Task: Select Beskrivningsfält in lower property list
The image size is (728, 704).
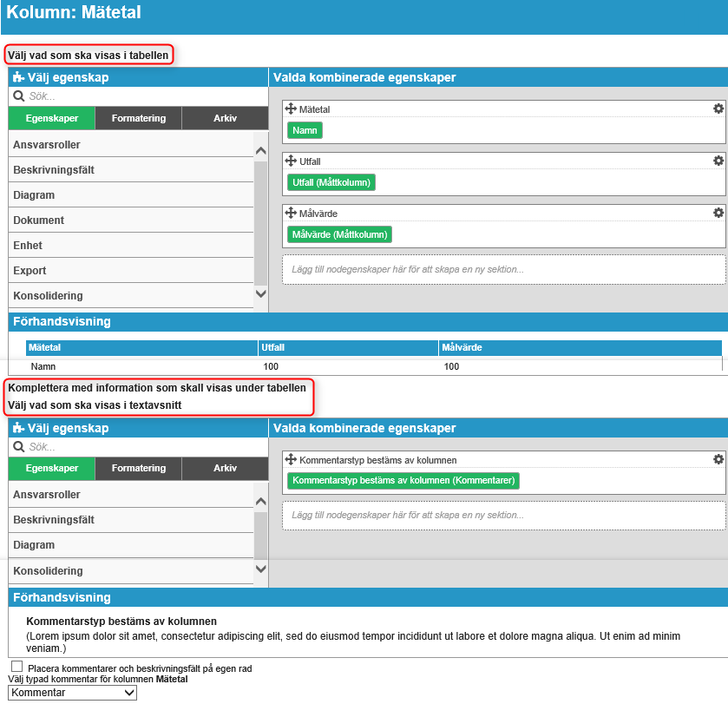Action: pos(130,520)
